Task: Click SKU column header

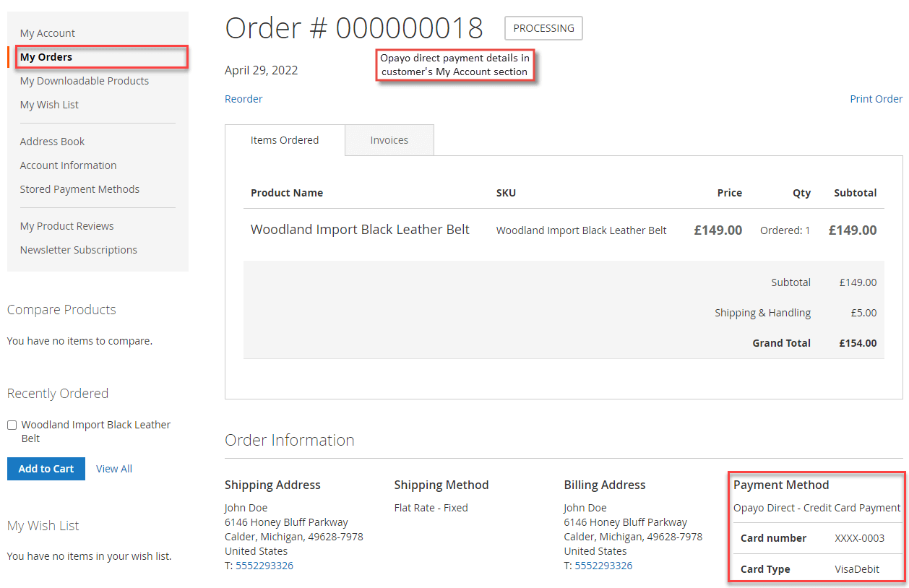Action: [x=506, y=193]
